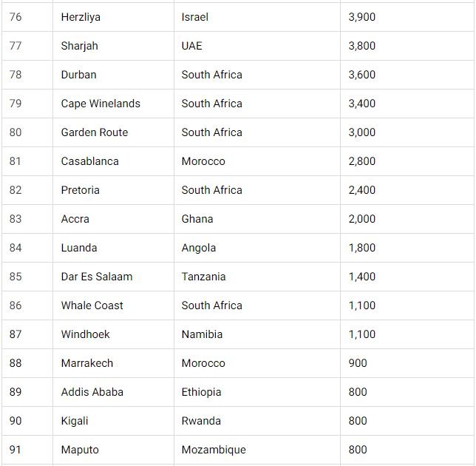Click the Addis Ababa cell
The width and height of the screenshot is (476, 466).
pos(113,392)
